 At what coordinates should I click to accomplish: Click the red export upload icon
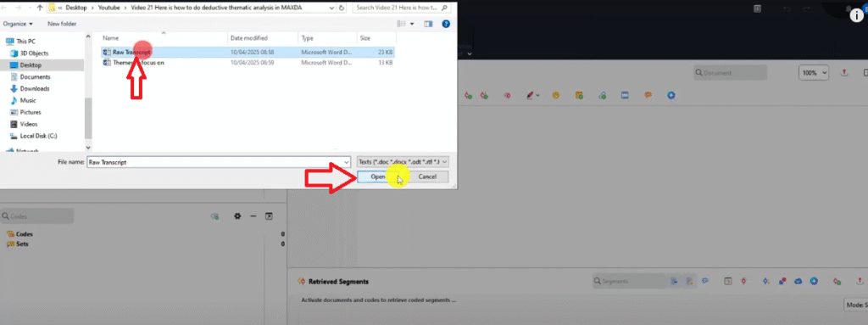(x=844, y=73)
